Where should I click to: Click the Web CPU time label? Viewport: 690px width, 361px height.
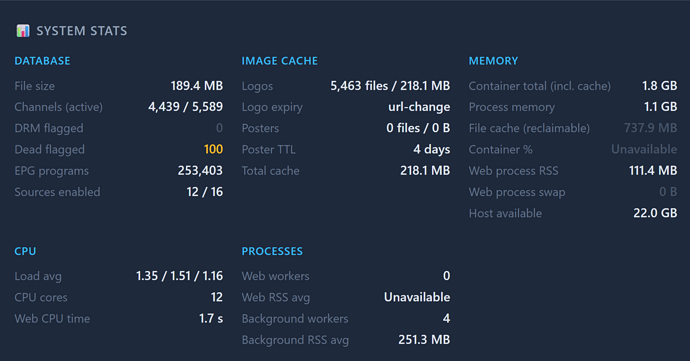(x=52, y=318)
